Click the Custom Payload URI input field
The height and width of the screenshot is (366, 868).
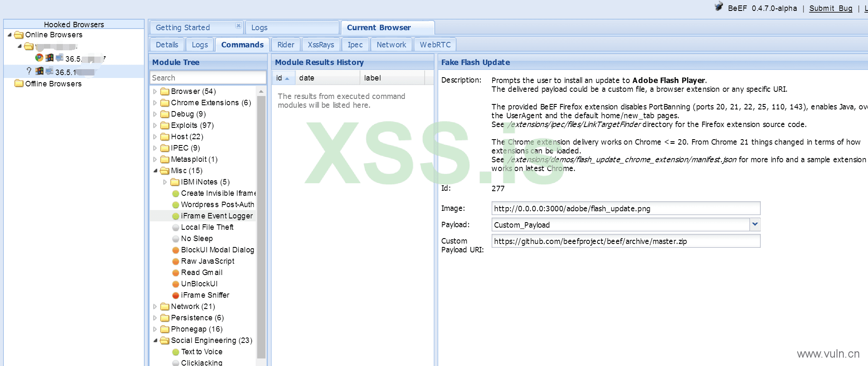pos(626,241)
